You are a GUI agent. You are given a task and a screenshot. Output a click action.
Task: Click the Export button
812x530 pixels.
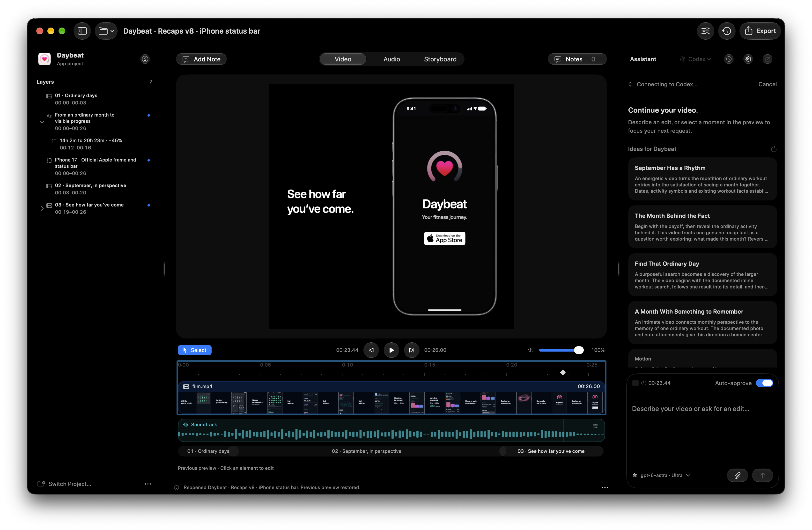pyautogui.click(x=760, y=31)
